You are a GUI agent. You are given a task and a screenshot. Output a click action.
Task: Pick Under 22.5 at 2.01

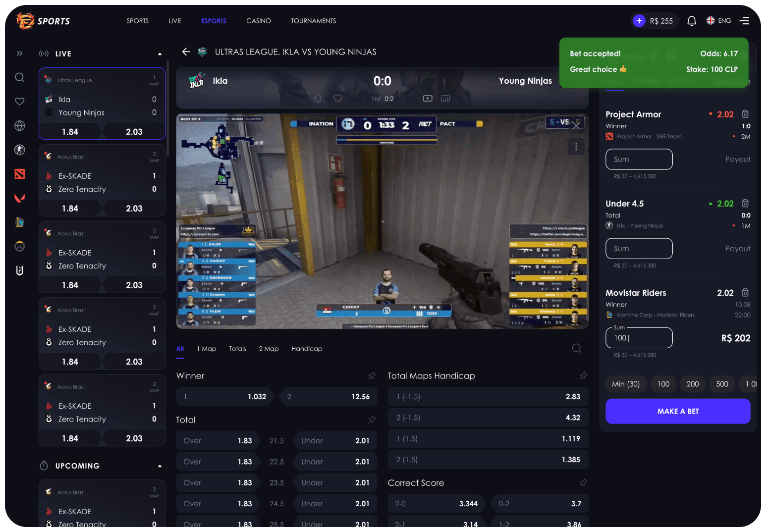pos(335,462)
